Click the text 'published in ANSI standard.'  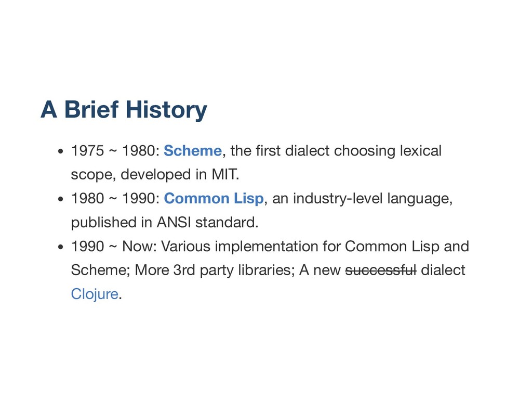point(164,223)
